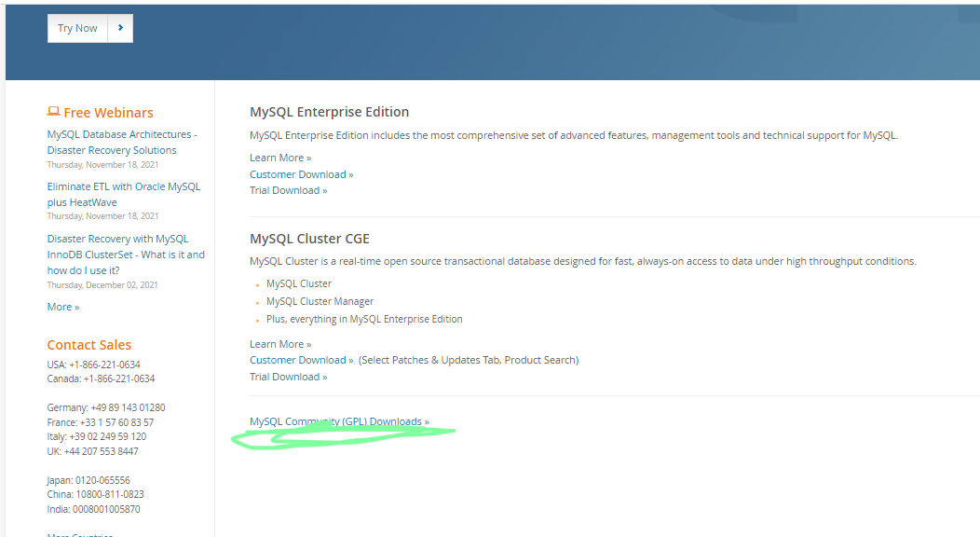Open Disaster Recovery with InnoDB ClusterSet webinar
The image size is (980, 537).
126,255
